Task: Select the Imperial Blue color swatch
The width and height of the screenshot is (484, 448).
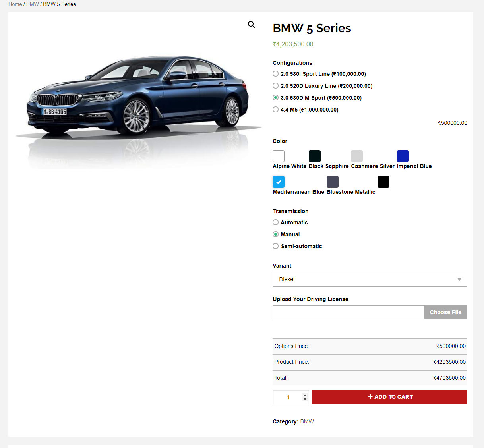Action: 403,156
